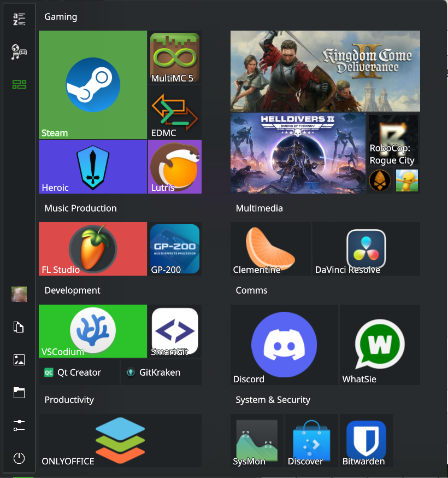Open the MultiMC 5 tile
Screen dimensions: 448x478
[x=175, y=57]
